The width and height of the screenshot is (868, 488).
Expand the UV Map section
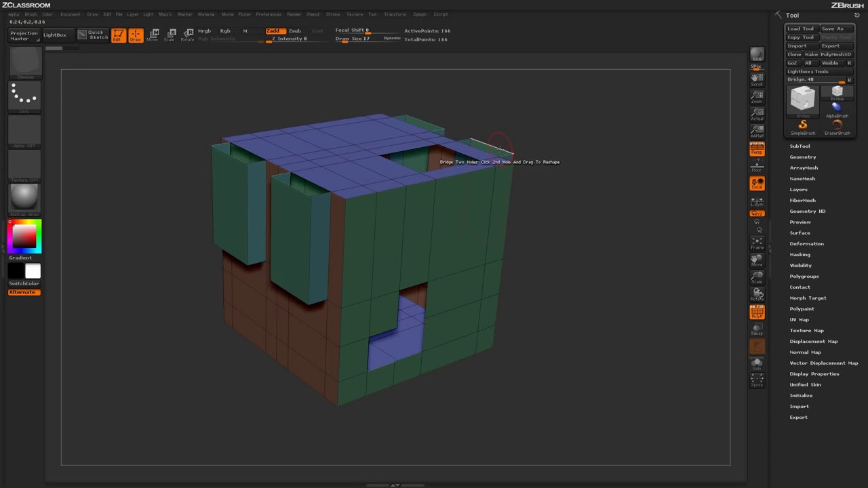[x=800, y=319]
